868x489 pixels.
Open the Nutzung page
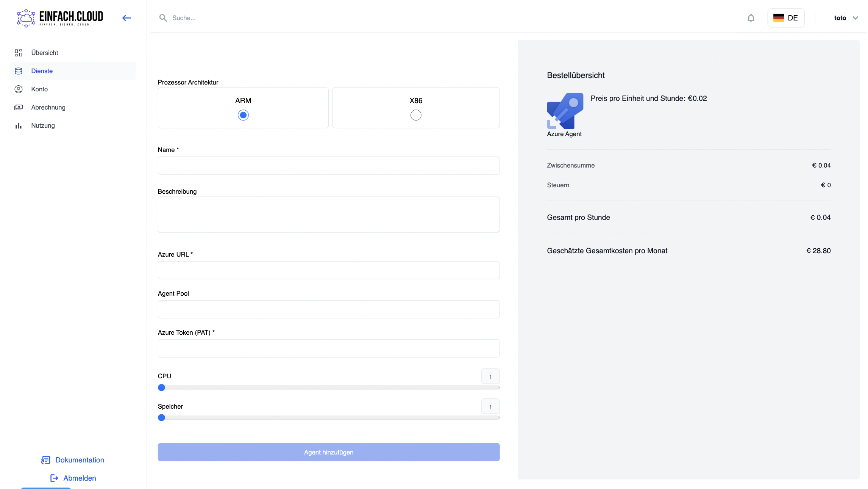[x=43, y=125]
